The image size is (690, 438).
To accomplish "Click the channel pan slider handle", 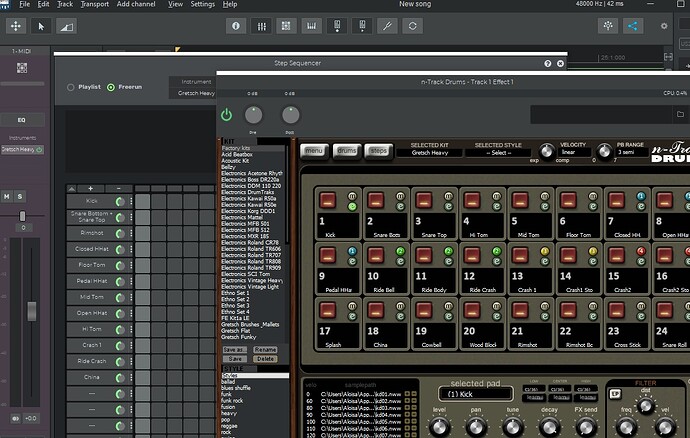I will click(22, 216).
